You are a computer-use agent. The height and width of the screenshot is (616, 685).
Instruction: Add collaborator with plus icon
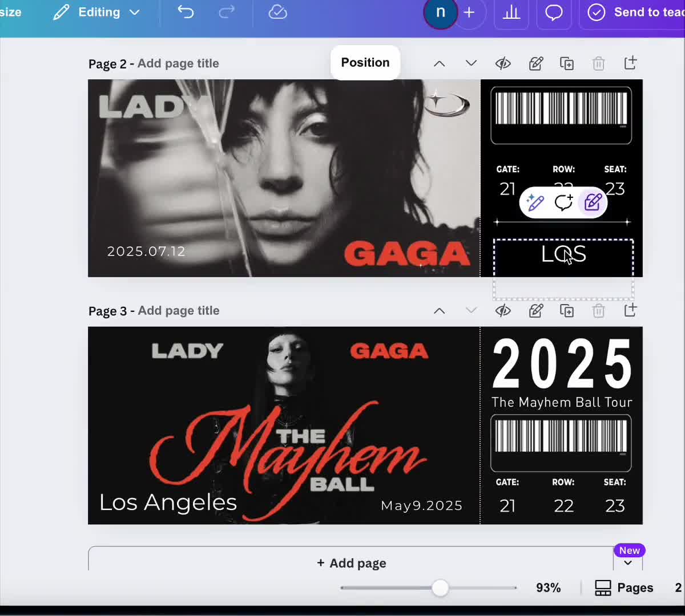pos(469,12)
